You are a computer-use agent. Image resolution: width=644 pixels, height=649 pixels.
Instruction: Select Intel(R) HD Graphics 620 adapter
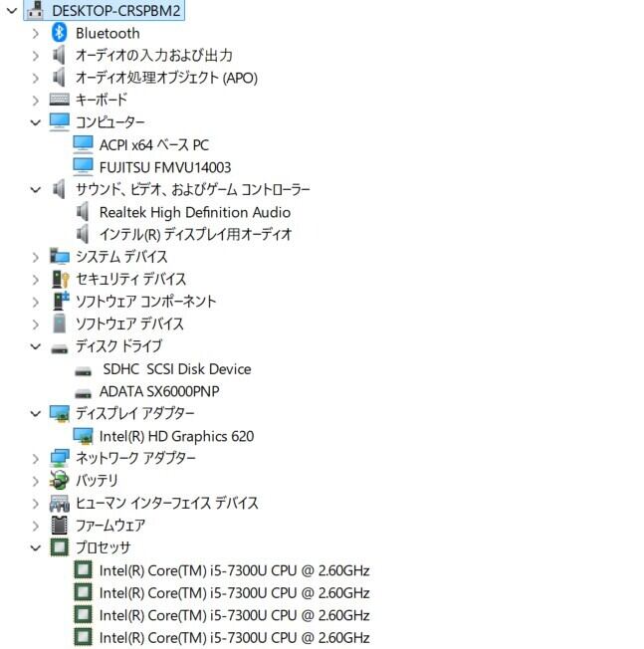tap(177, 436)
